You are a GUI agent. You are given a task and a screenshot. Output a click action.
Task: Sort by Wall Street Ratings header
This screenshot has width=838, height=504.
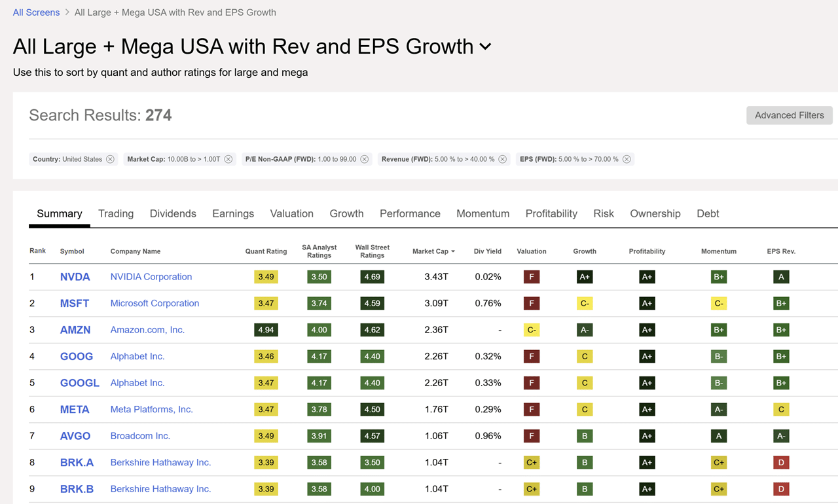pyautogui.click(x=373, y=251)
